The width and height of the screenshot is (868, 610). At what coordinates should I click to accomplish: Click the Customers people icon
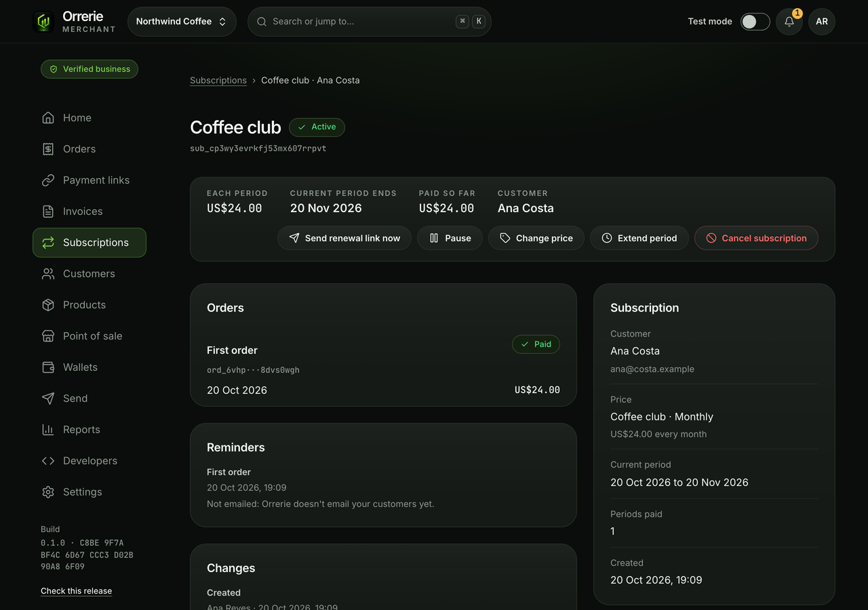[48, 274]
